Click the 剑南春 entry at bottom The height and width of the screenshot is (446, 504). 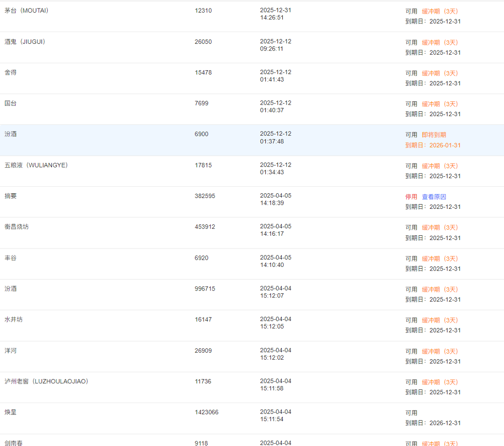pos(14,443)
